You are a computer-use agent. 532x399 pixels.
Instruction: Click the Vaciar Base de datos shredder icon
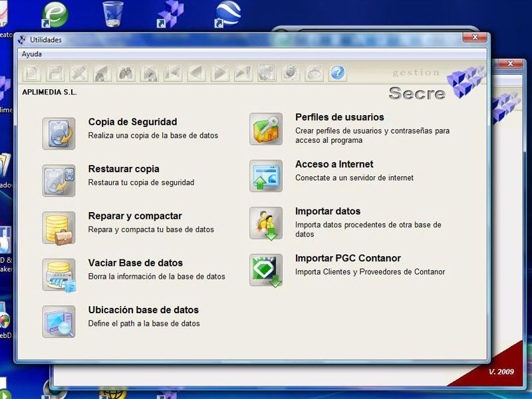click(59, 275)
